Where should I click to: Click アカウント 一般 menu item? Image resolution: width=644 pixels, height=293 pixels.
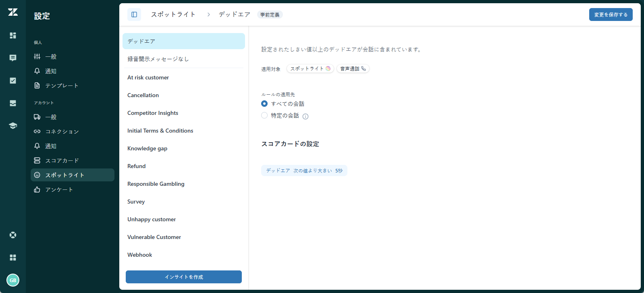click(x=73, y=117)
